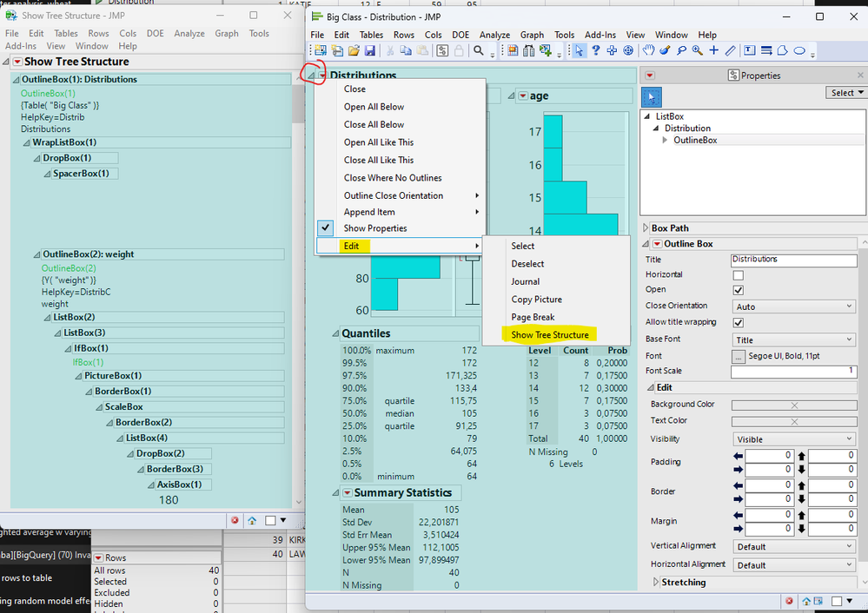Toggle Allow title wrapping checkbox

click(x=739, y=323)
